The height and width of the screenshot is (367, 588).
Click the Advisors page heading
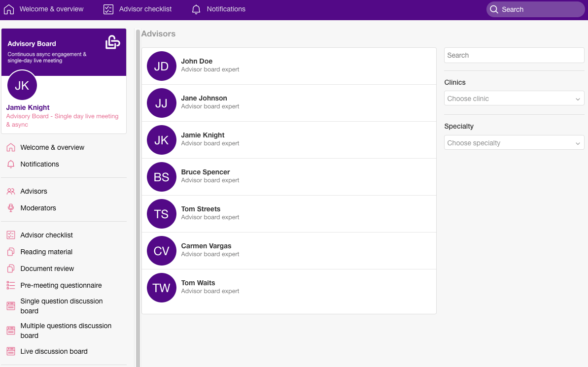pos(158,33)
